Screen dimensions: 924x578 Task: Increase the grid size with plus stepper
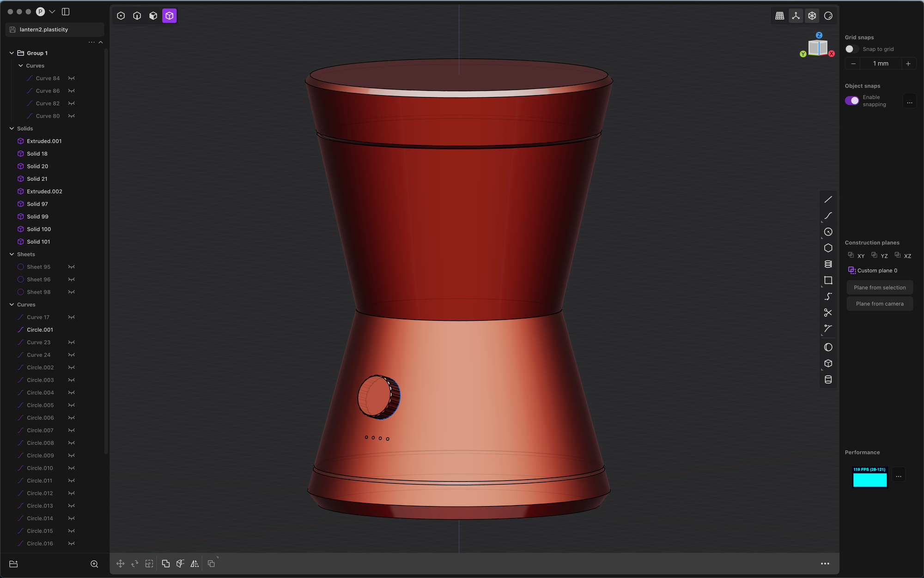908,64
